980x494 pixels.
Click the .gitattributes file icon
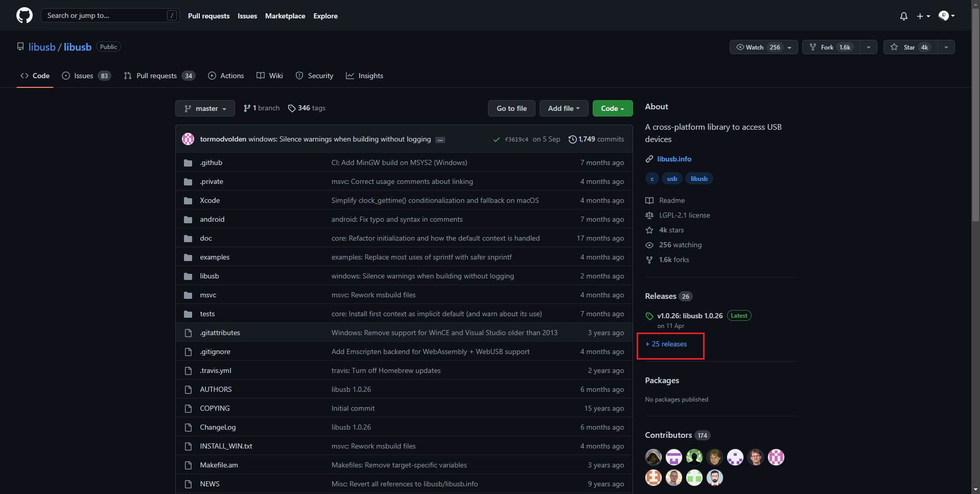tap(188, 333)
